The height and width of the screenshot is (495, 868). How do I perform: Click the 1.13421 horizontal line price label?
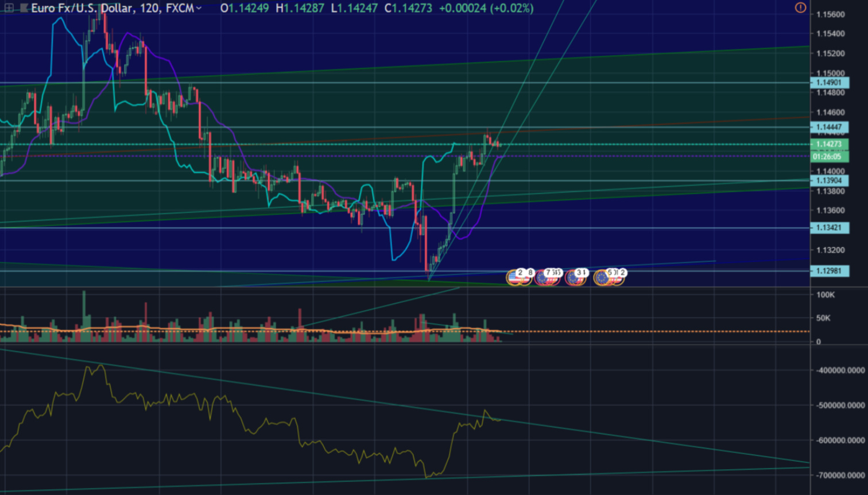pyautogui.click(x=829, y=227)
